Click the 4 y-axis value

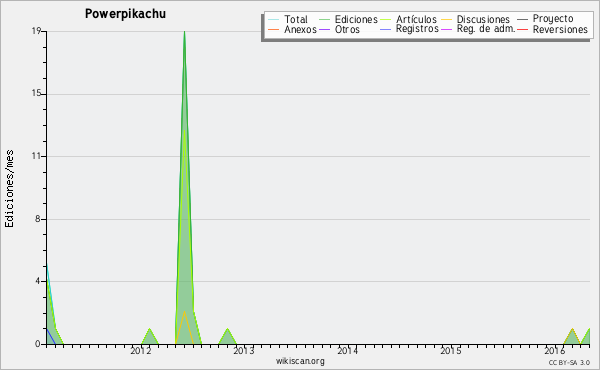38,282
